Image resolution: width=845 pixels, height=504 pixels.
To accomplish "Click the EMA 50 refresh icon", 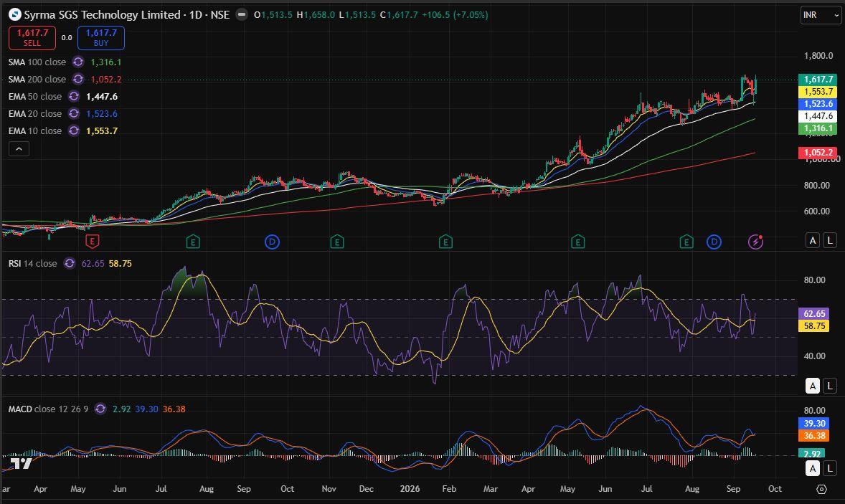I will 74,96.
